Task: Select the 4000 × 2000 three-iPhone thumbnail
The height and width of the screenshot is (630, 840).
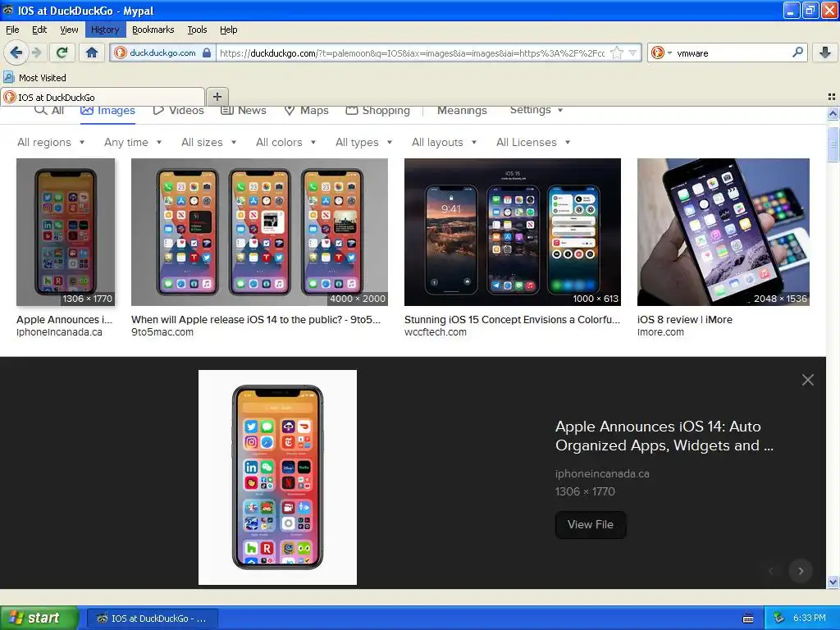Action: (x=259, y=232)
